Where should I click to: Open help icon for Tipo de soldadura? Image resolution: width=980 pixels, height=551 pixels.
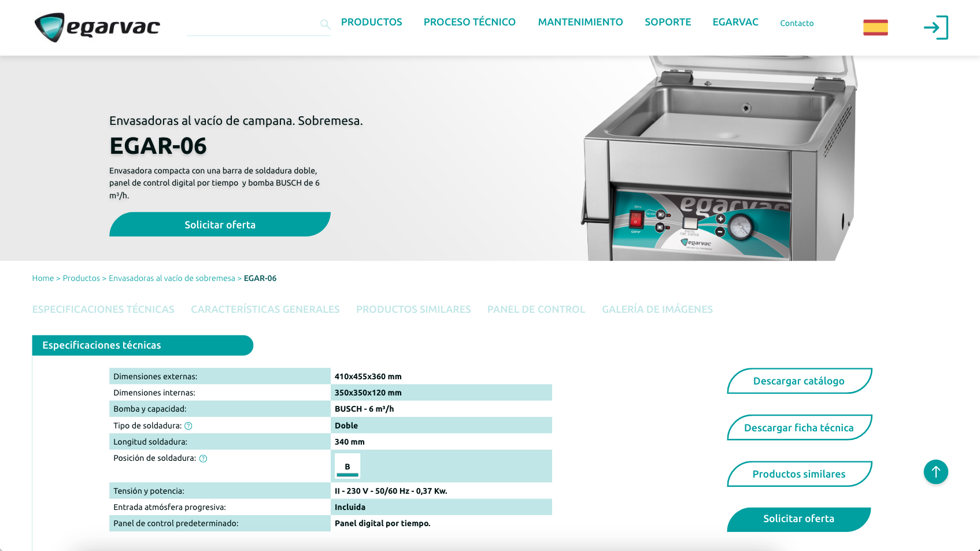tap(188, 426)
